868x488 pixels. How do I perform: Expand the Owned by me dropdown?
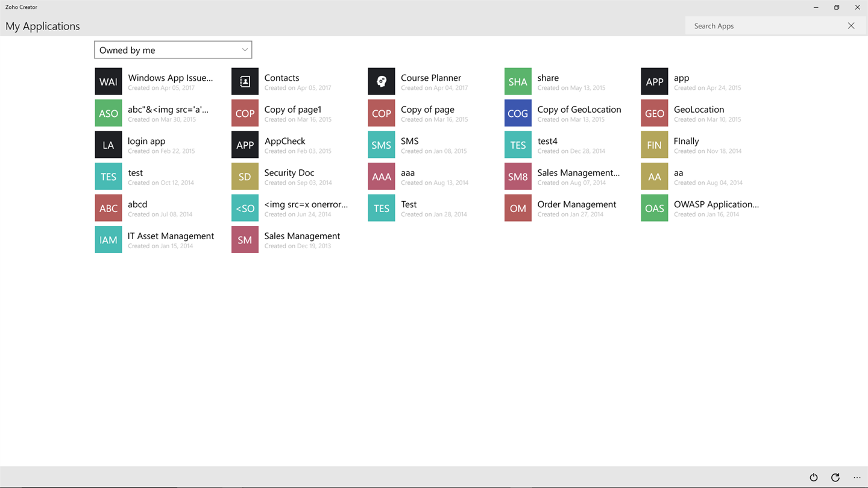click(173, 50)
